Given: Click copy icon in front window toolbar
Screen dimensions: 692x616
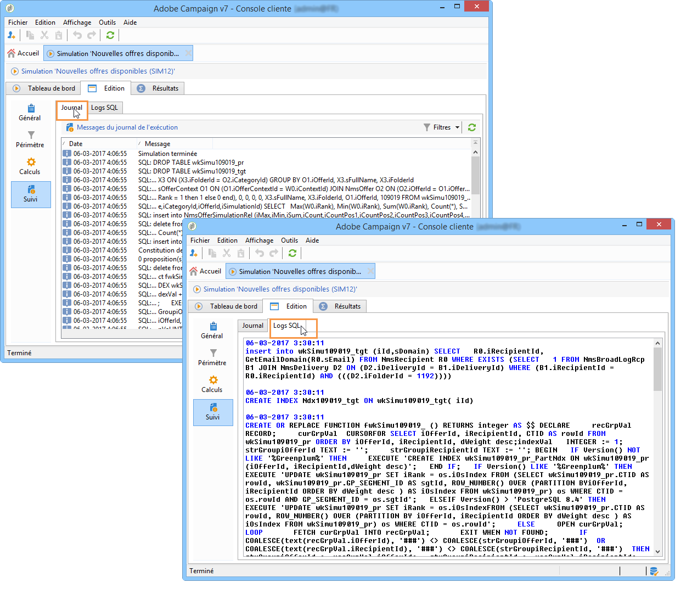Looking at the screenshot, I should 212,253.
